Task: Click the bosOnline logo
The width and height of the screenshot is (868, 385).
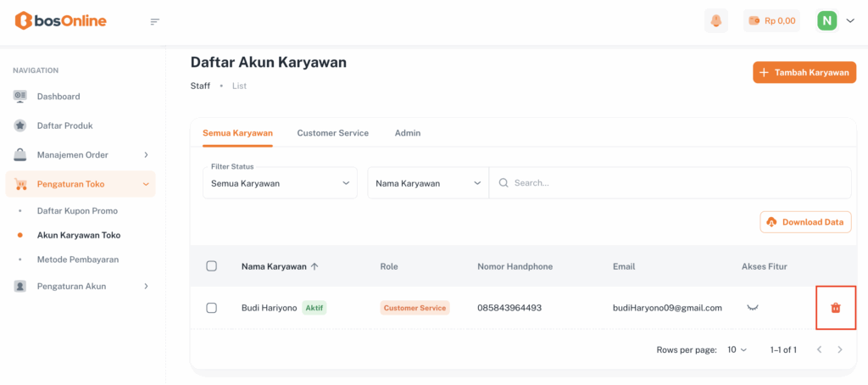Action: click(60, 21)
